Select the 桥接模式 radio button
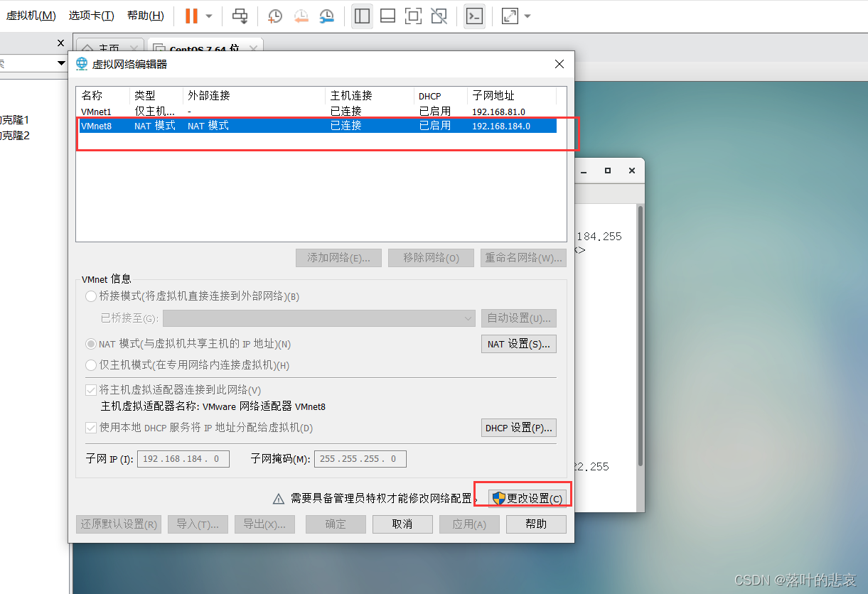This screenshot has width=868, height=594. (91, 296)
